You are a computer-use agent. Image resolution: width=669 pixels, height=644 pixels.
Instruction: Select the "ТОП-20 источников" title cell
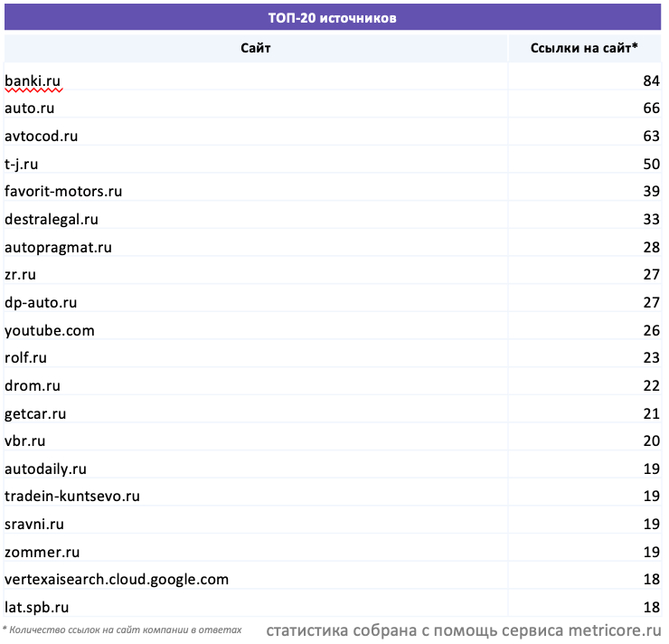pos(332,17)
